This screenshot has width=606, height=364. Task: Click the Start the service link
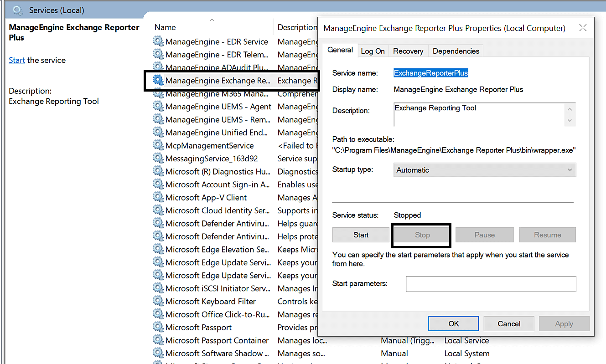click(x=17, y=60)
